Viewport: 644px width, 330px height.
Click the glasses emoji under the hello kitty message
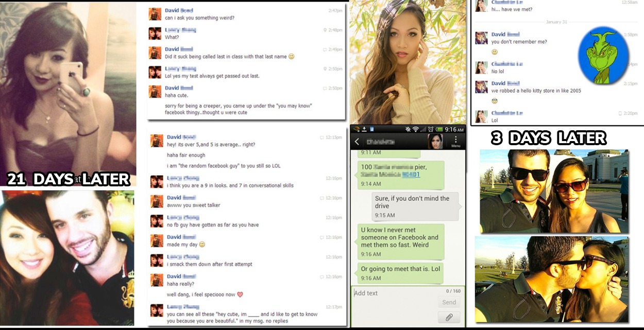click(x=495, y=101)
